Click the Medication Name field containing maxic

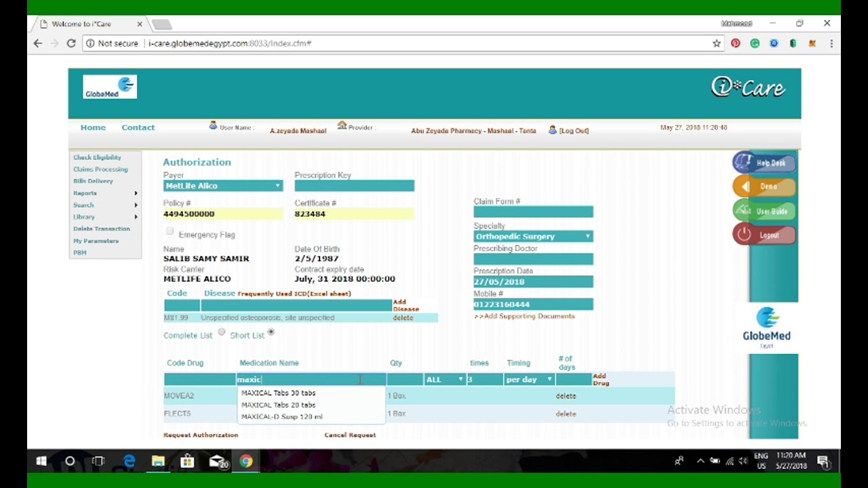point(311,380)
